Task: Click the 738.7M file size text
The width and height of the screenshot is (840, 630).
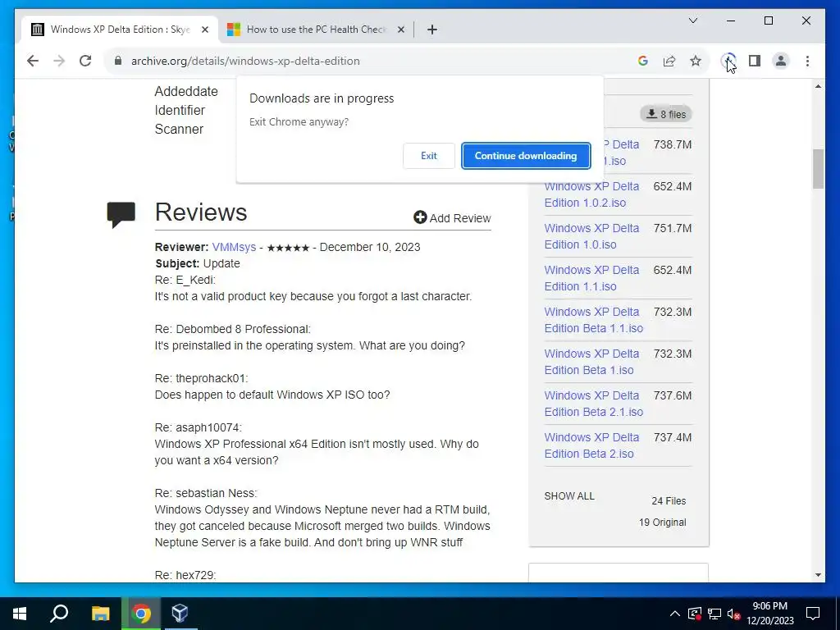Action: (x=673, y=144)
